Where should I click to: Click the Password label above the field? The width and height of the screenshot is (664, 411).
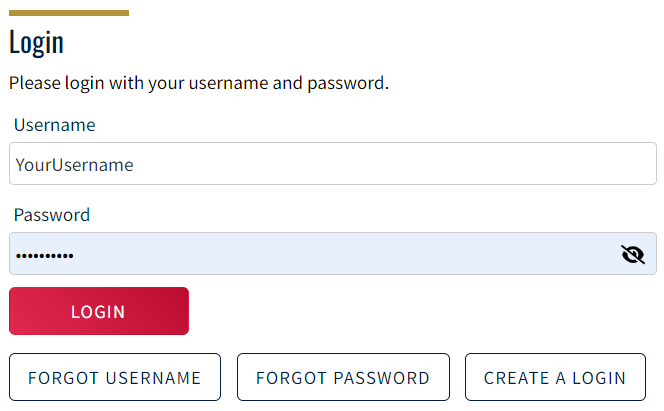(x=52, y=215)
